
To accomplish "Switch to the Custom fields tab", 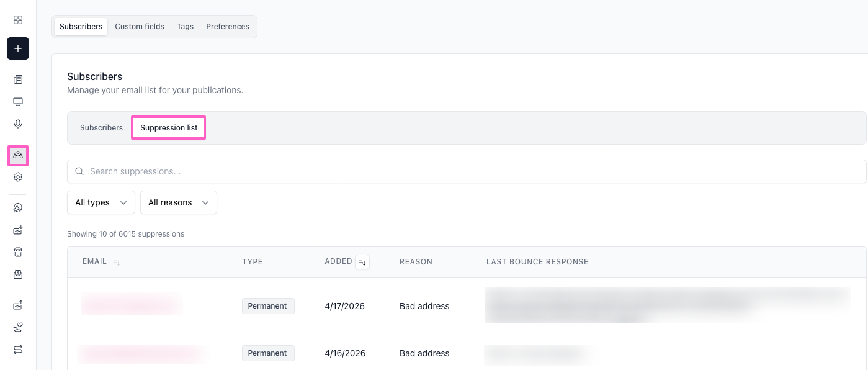I will tap(140, 27).
